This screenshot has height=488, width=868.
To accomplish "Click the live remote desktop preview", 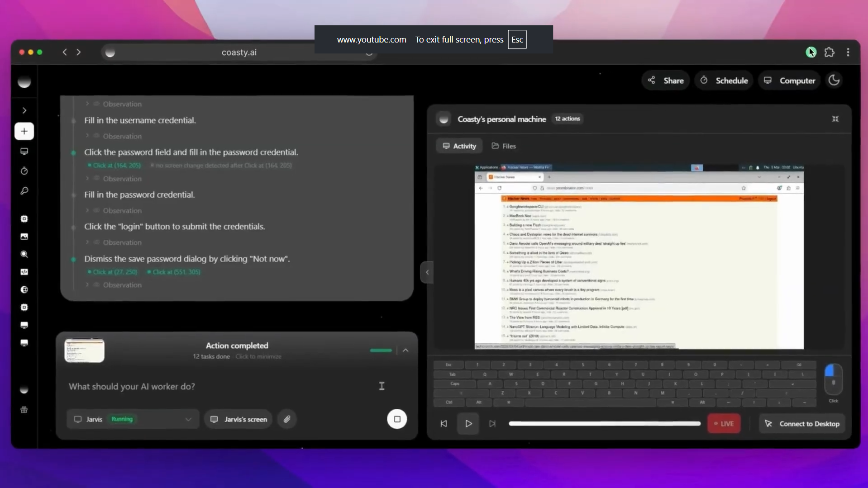I will (639, 257).
